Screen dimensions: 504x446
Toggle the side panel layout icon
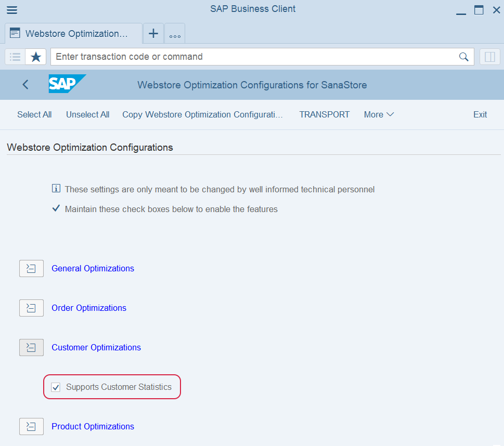[489, 57]
